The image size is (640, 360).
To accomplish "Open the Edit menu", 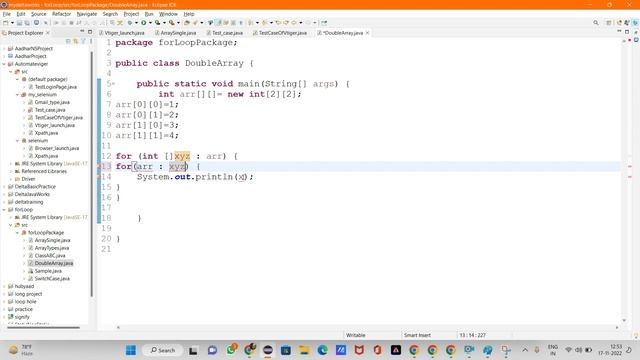I will click(x=21, y=14).
